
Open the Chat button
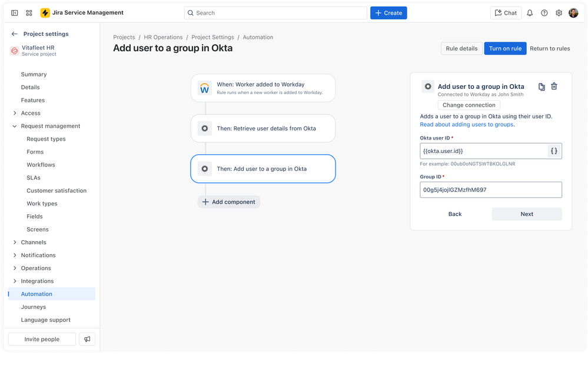click(506, 13)
